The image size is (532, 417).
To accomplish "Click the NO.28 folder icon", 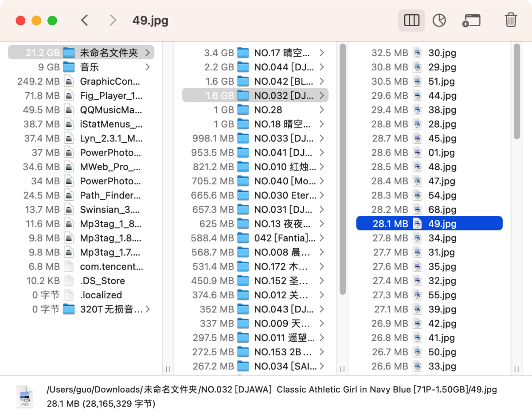I will click(x=243, y=109).
